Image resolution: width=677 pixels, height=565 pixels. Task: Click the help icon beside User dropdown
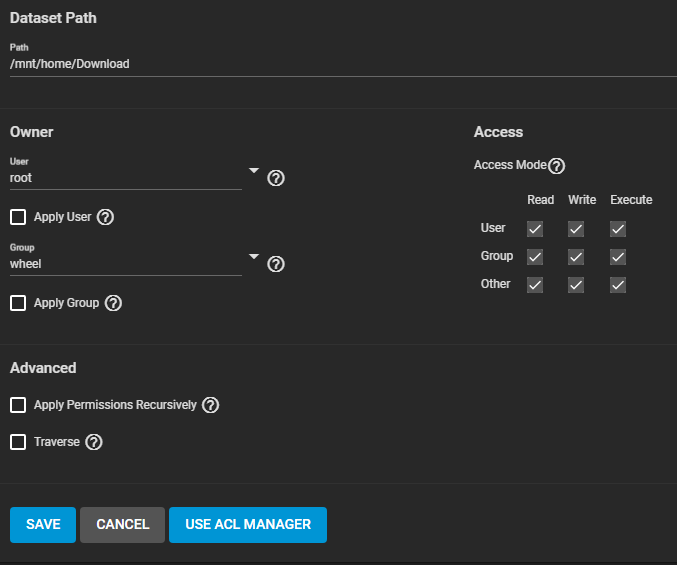click(x=277, y=178)
